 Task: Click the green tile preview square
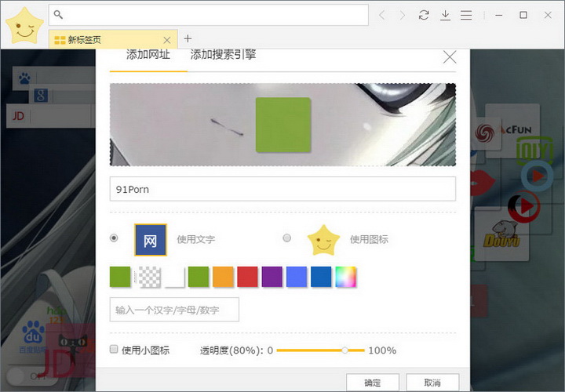[x=283, y=125]
